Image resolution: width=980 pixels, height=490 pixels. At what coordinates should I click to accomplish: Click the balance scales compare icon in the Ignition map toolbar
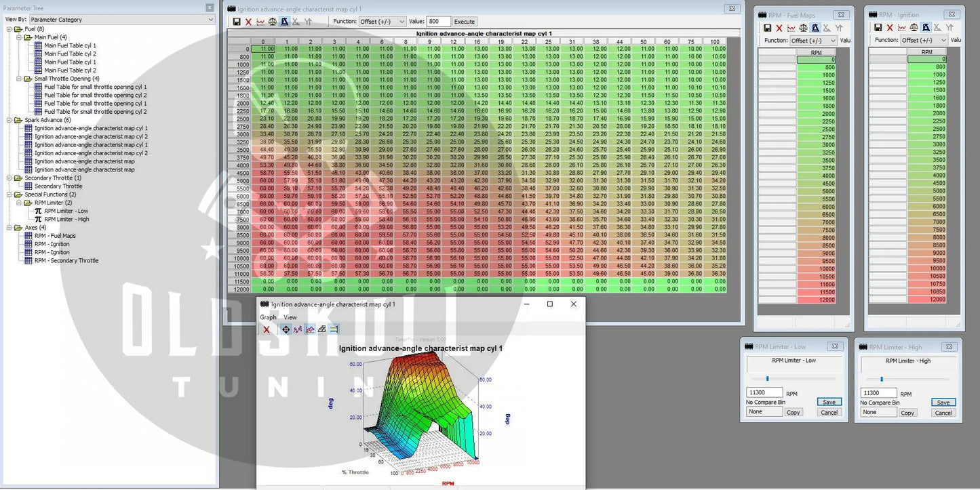coord(273,22)
